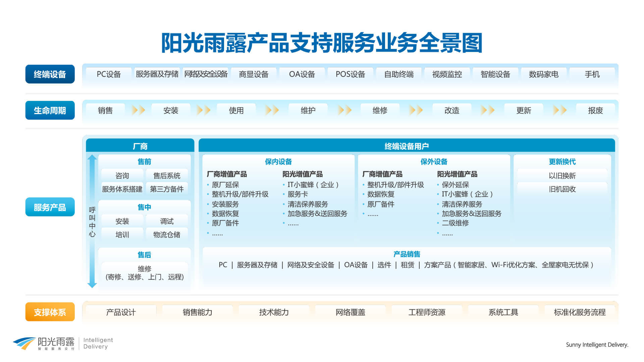
Task: Click the 售后系统 box
Action: 167,176
